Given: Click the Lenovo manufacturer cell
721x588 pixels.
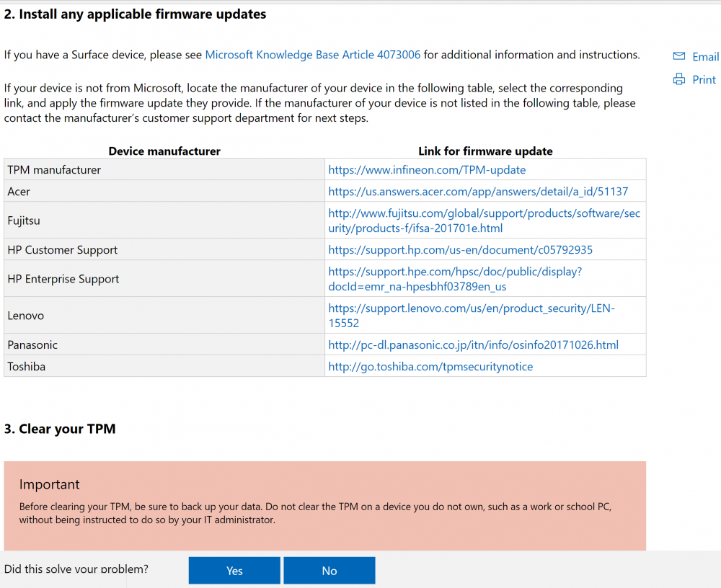Looking at the screenshot, I should [26, 316].
